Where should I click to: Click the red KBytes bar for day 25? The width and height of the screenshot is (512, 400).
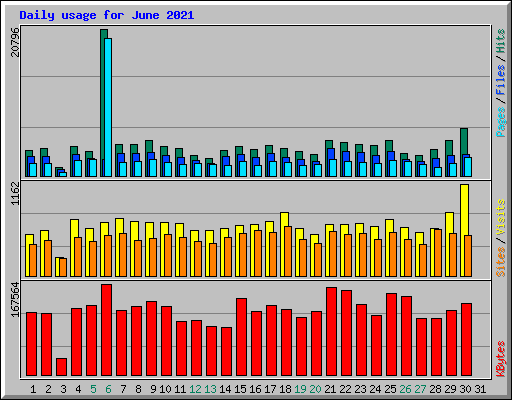(391, 335)
